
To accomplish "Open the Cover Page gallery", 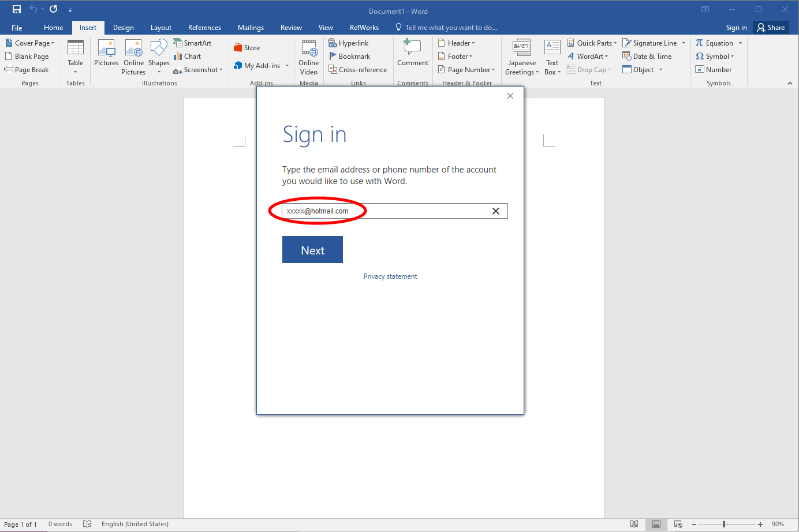I will pyautogui.click(x=30, y=43).
